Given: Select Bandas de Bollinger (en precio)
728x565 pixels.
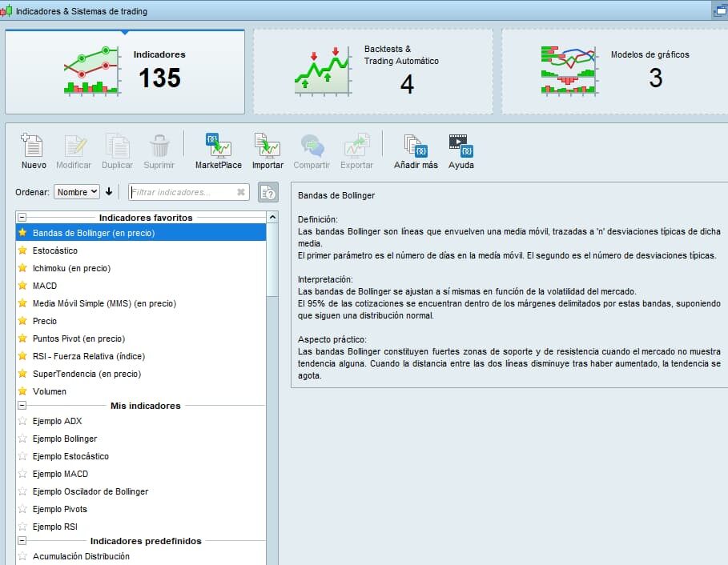Looking at the screenshot, I should coord(96,232).
